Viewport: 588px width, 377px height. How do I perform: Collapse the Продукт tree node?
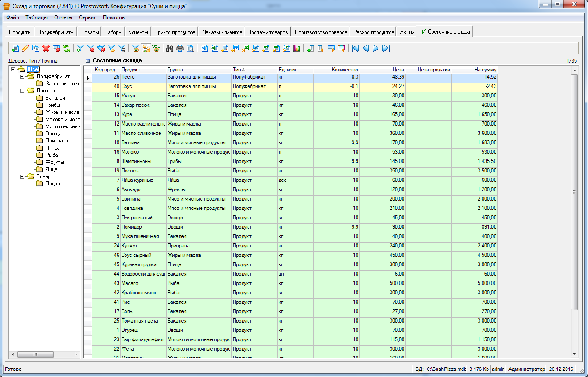coord(21,91)
